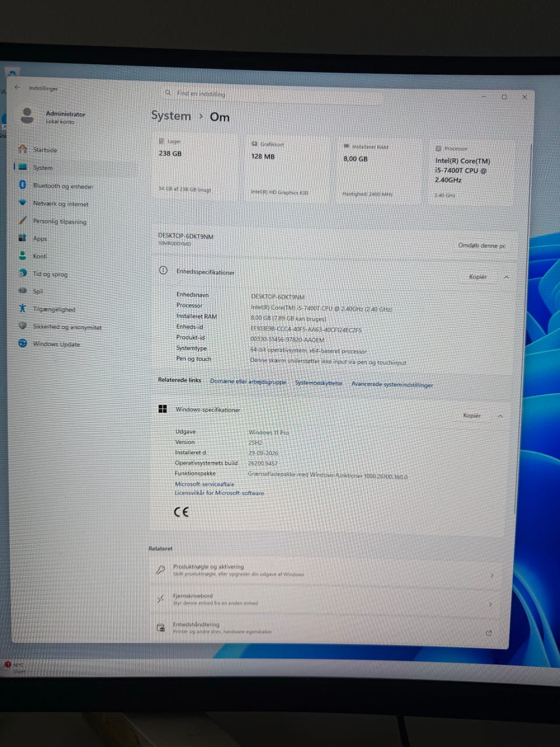
Task: Click the Windows logo beside Windows-specifikationer
Action: 162,409
